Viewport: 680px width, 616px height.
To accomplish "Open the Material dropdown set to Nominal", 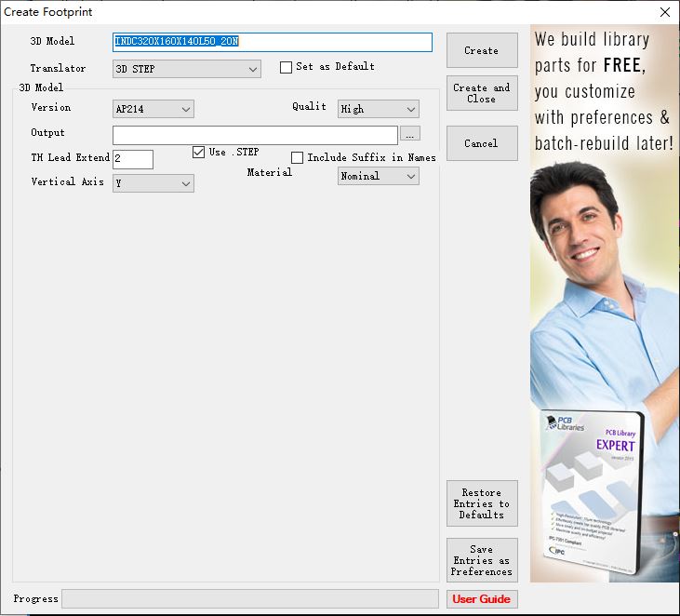I will 379,176.
